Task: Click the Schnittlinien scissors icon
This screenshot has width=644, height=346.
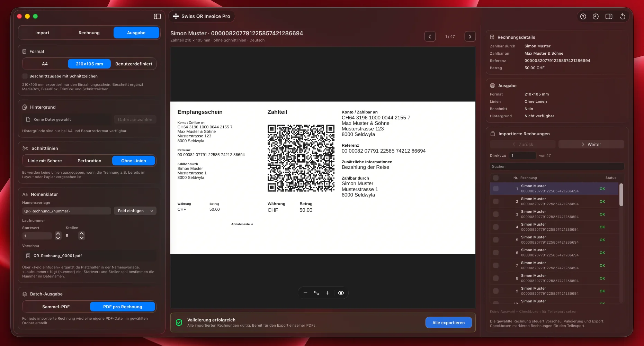Action: [25, 148]
